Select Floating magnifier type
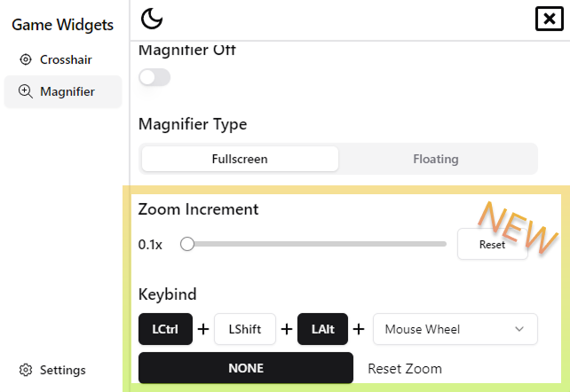Screen dimensions: 570x392 click(x=435, y=160)
